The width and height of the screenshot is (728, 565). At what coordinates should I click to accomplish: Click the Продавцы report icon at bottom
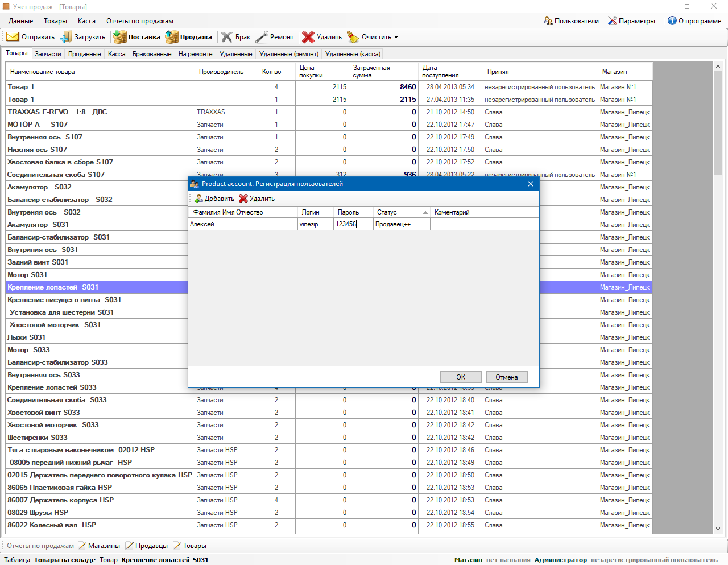130,546
